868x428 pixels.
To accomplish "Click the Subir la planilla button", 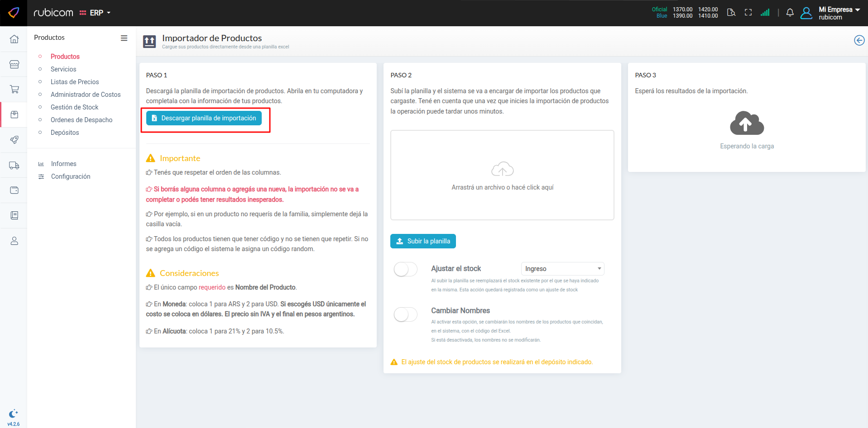I will tap(423, 241).
